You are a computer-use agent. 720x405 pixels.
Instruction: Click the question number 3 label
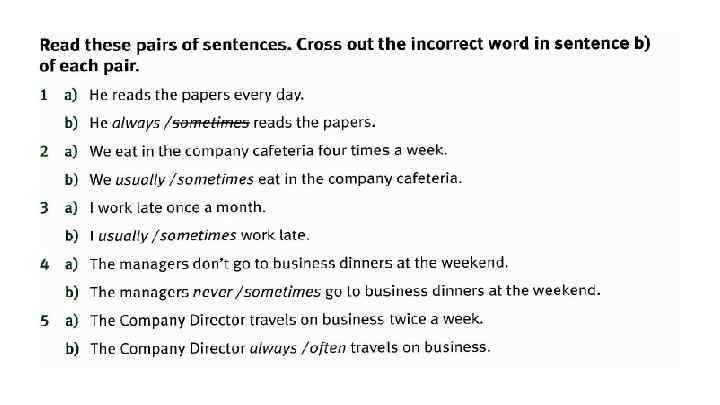(44, 208)
